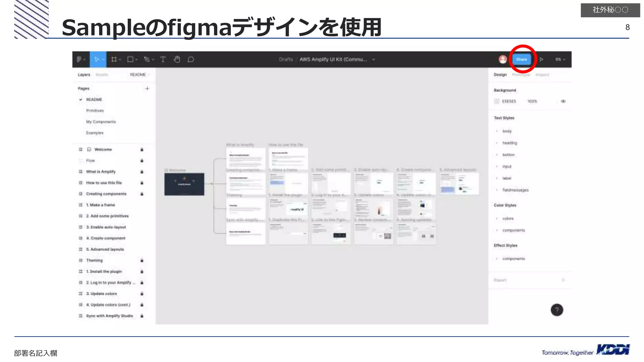Viewport: 644px width, 362px height.
Task: Click frame icon beside What is Amplify
Action: (80, 172)
